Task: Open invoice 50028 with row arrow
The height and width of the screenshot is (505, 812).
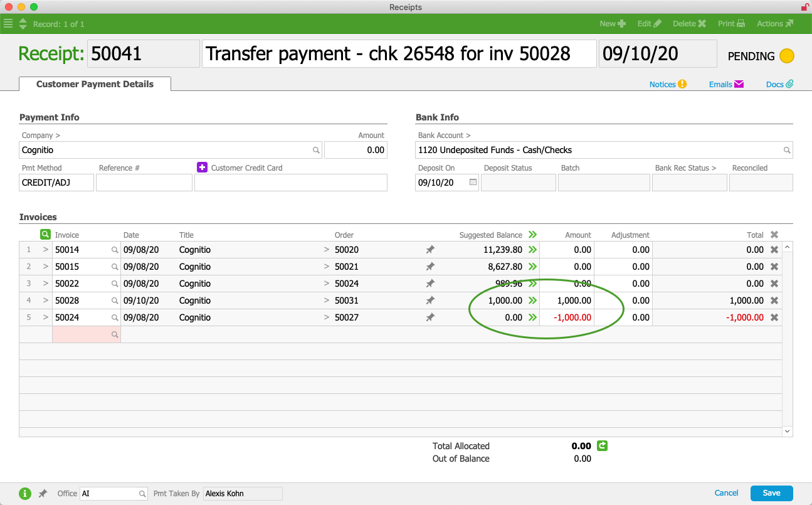Action: pyautogui.click(x=46, y=300)
